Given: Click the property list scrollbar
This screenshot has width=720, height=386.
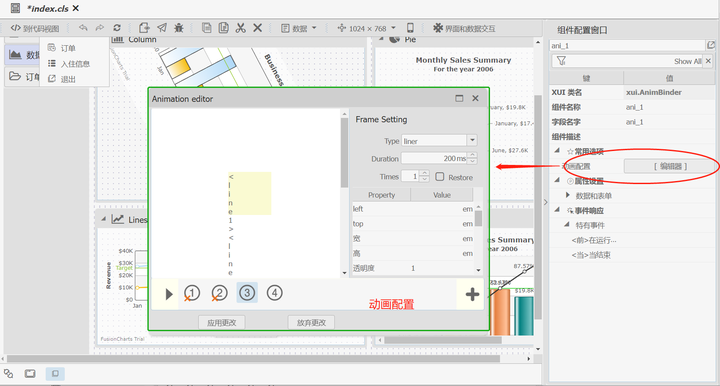Looking at the screenshot, I should [x=478, y=218].
